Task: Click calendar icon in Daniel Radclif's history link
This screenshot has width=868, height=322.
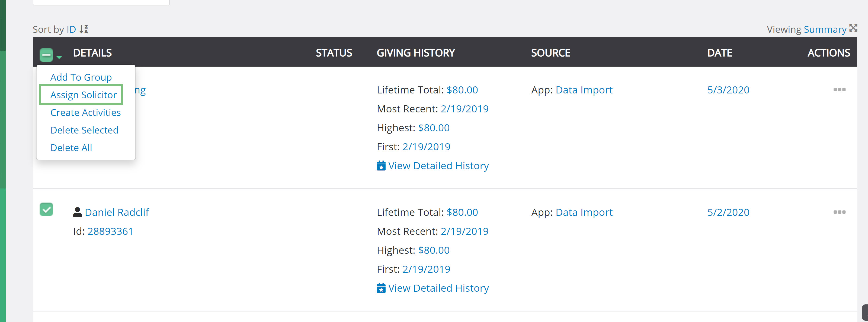Action: pos(381,288)
